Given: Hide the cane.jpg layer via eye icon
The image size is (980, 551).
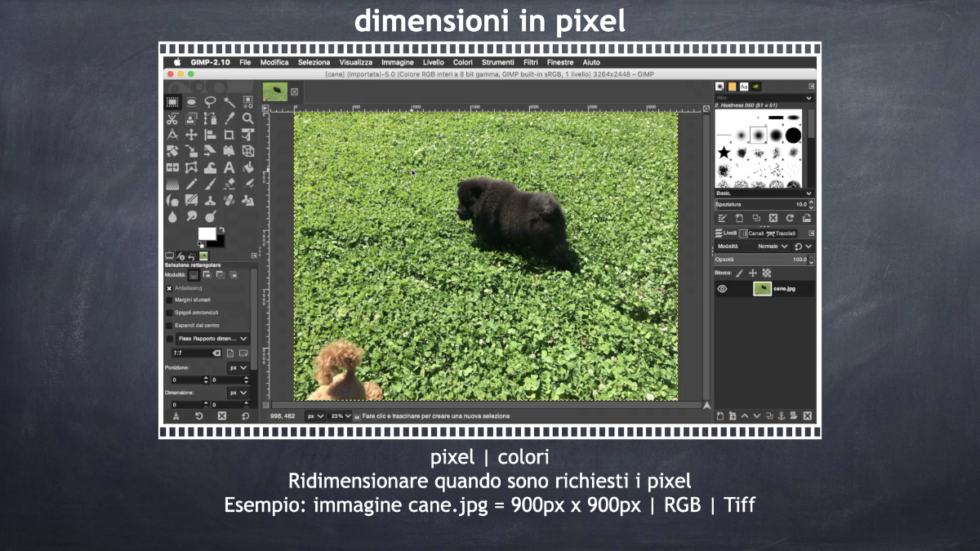Looking at the screenshot, I should coord(722,289).
